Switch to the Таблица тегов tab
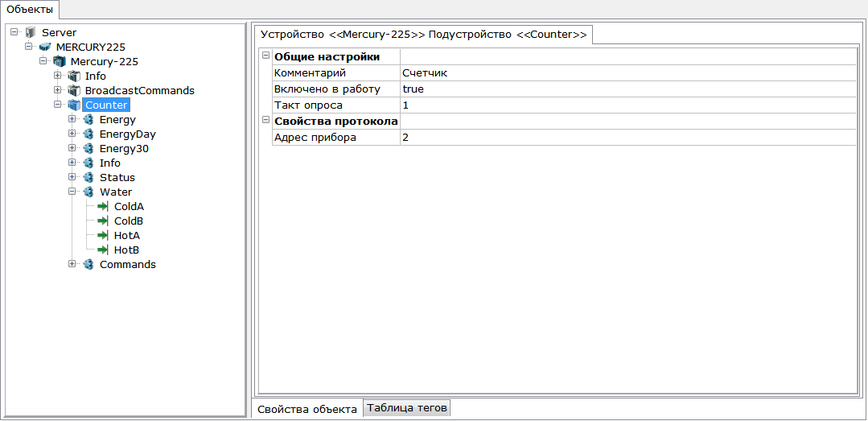This screenshot has width=868, height=421. (x=407, y=407)
